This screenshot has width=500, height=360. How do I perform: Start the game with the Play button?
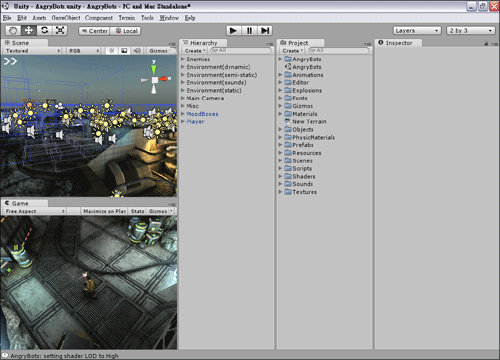click(234, 31)
